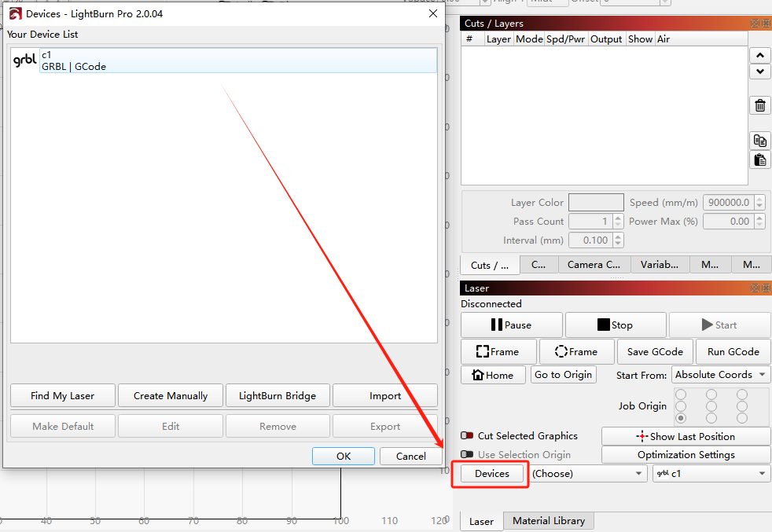Confirm Devices dialog with OK
This screenshot has height=532, width=772.
[344, 457]
